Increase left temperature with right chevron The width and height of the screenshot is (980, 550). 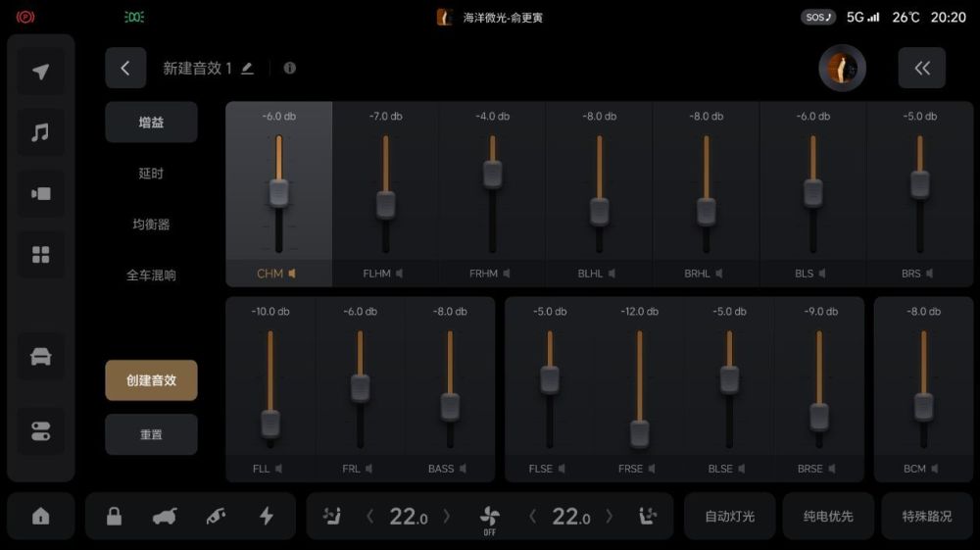[446, 517]
